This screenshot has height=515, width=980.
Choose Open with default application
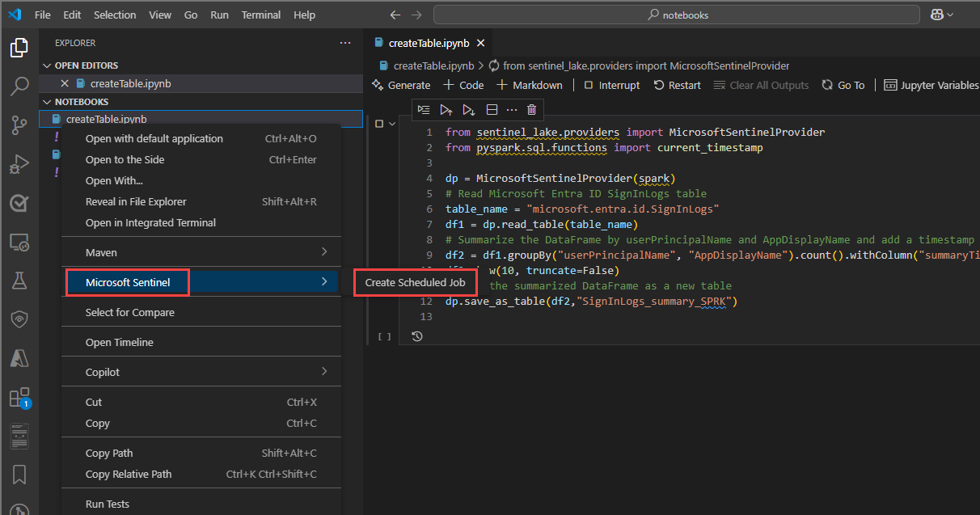click(201, 138)
